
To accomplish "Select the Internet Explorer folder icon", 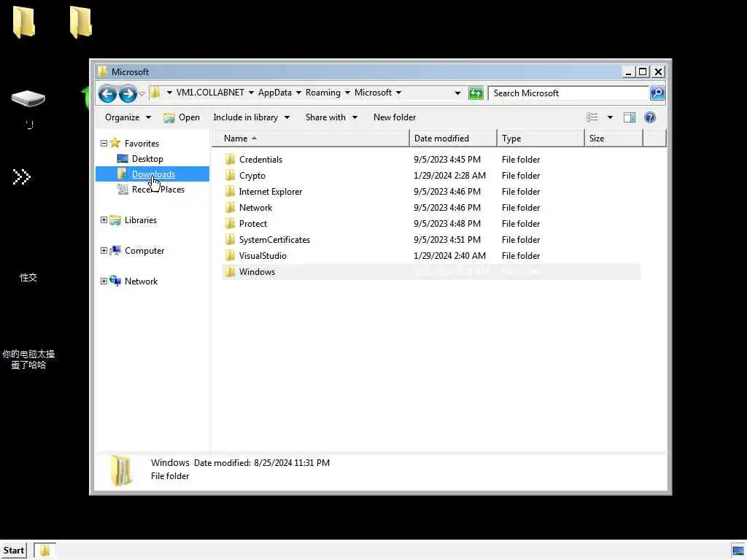I will pyautogui.click(x=230, y=192).
